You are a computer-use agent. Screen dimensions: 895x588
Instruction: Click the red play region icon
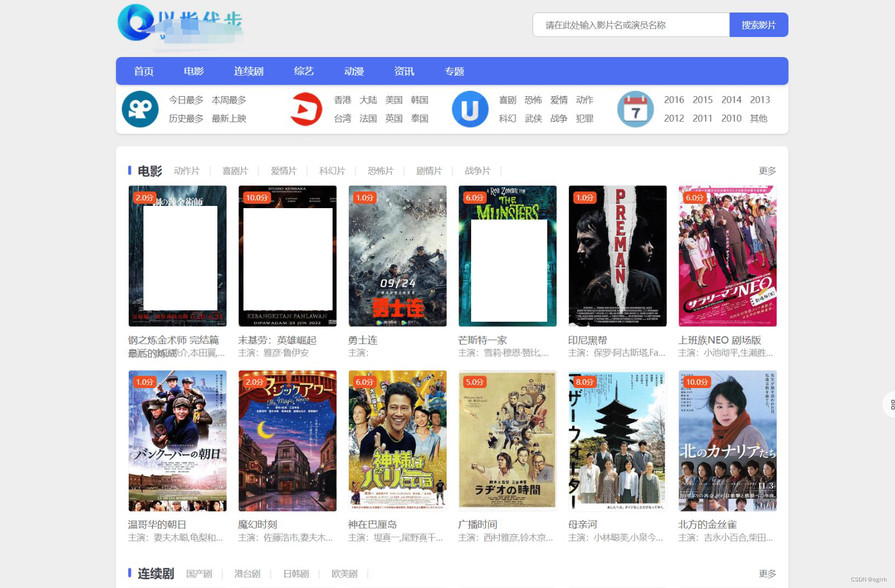[306, 109]
